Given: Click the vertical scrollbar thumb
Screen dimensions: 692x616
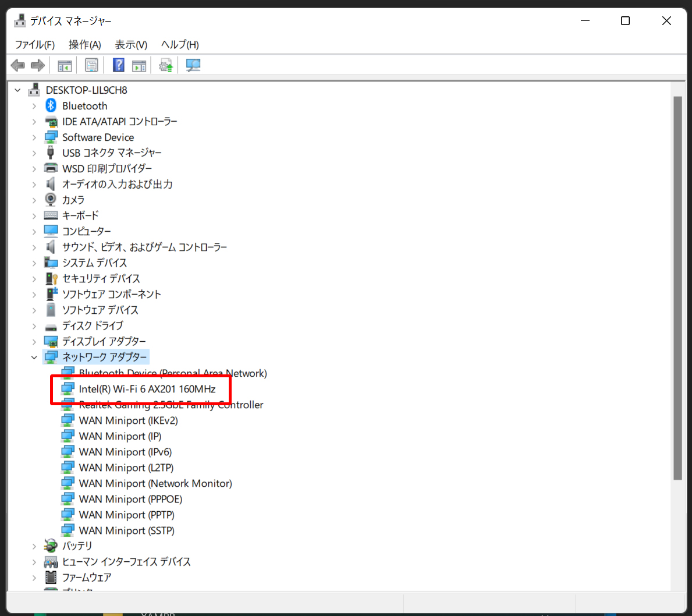Looking at the screenshot, I should pos(677,288).
